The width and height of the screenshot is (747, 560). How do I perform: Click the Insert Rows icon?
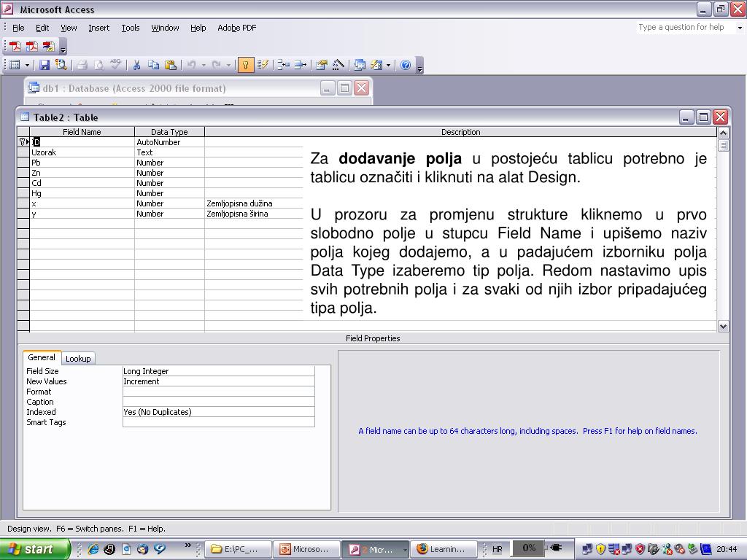pos(284,65)
